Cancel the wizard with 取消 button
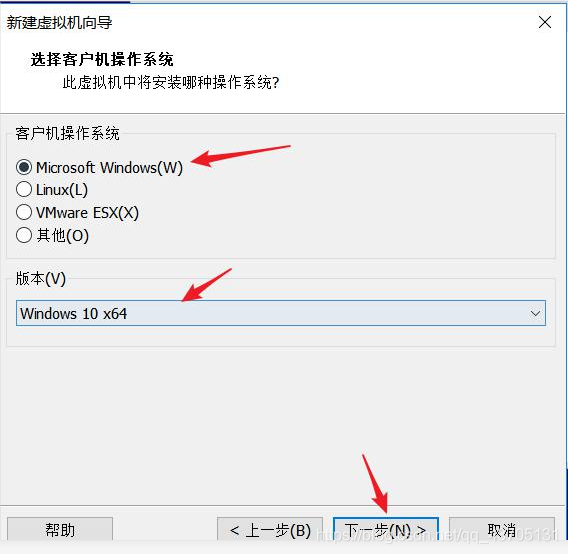Viewport: 568px width, 554px height. 502,530
